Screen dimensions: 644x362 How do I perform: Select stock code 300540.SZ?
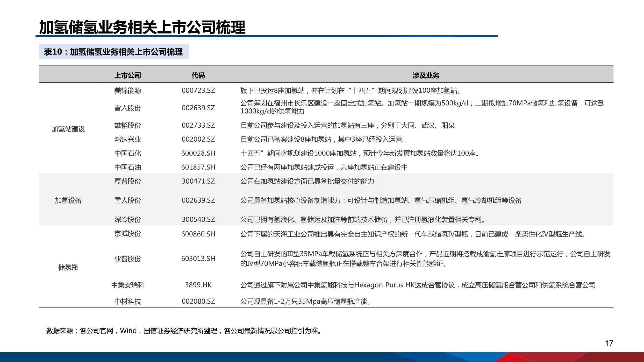[x=198, y=219]
